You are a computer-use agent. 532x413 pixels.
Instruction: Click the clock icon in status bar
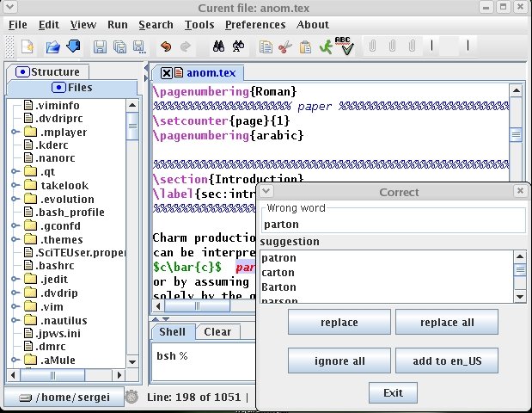131,397
